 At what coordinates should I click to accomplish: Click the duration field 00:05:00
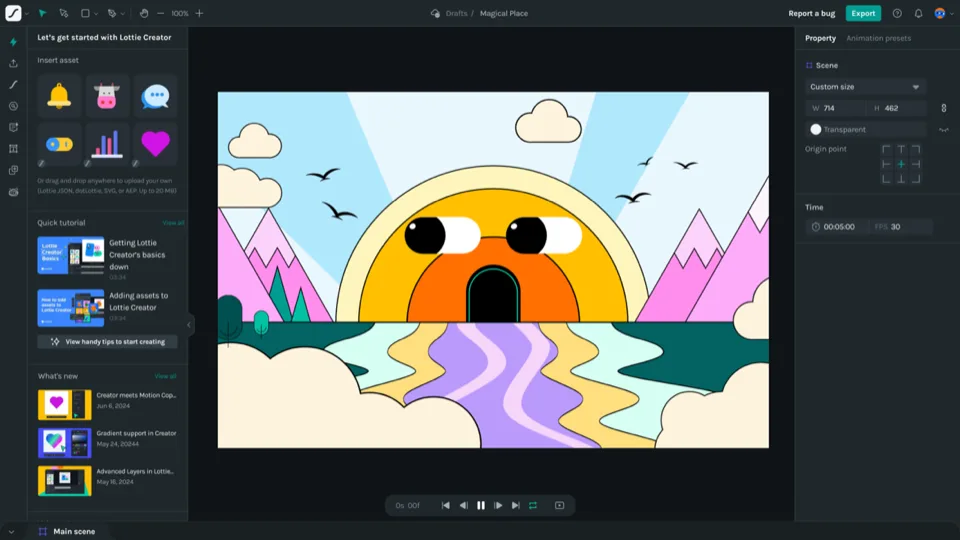(838, 227)
